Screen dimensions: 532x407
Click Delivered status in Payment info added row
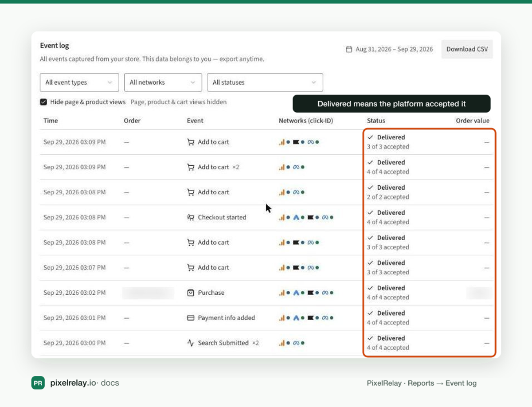(x=391, y=313)
